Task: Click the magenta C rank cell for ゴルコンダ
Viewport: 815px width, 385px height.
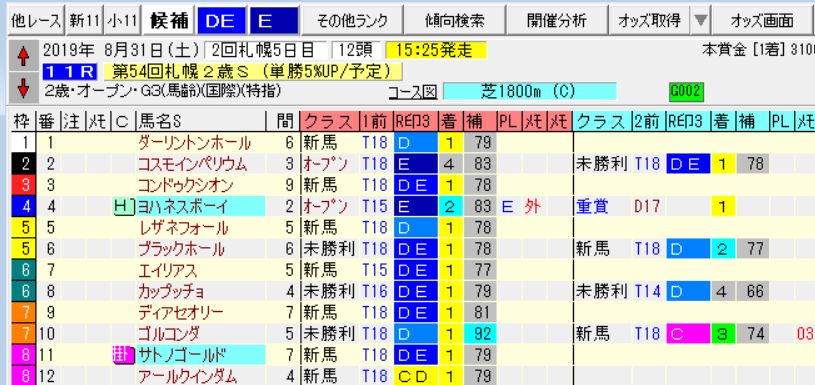Action: coord(688,334)
